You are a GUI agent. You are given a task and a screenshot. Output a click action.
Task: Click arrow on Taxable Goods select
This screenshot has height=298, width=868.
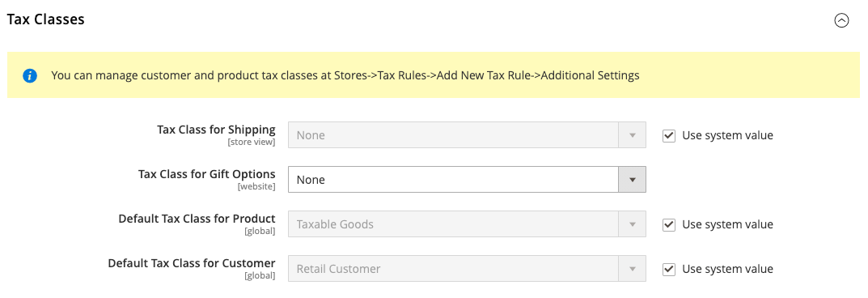632,224
